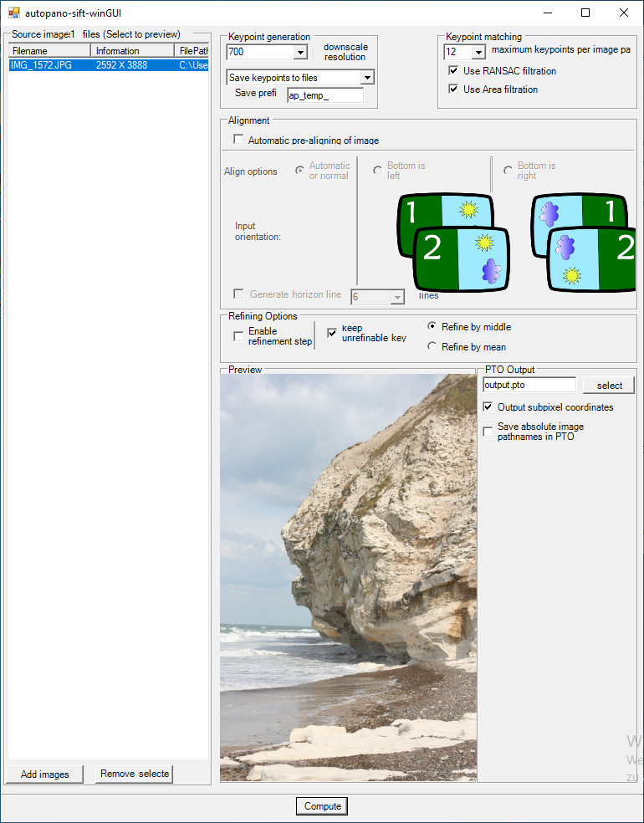
Task: Open downscale resolution 700 dropdown
Action: click(300, 53)
